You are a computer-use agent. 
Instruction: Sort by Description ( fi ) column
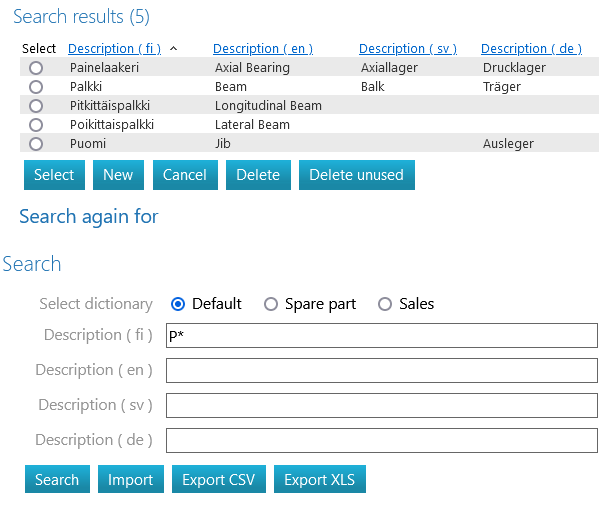pos(115,48)
